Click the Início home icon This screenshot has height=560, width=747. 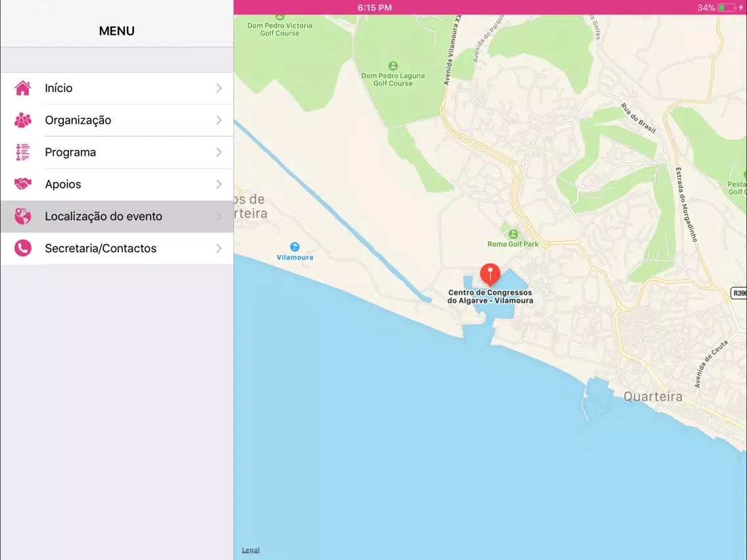coord(22,88)
